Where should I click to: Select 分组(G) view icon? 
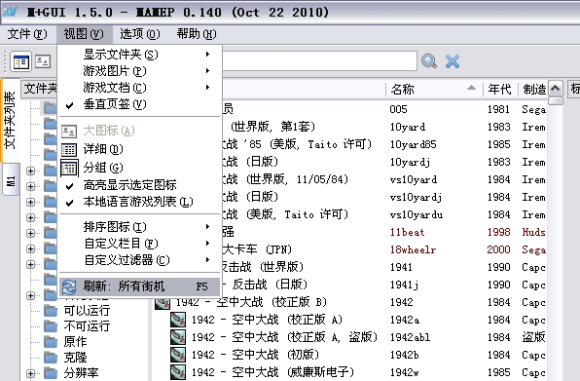point(69,168)
